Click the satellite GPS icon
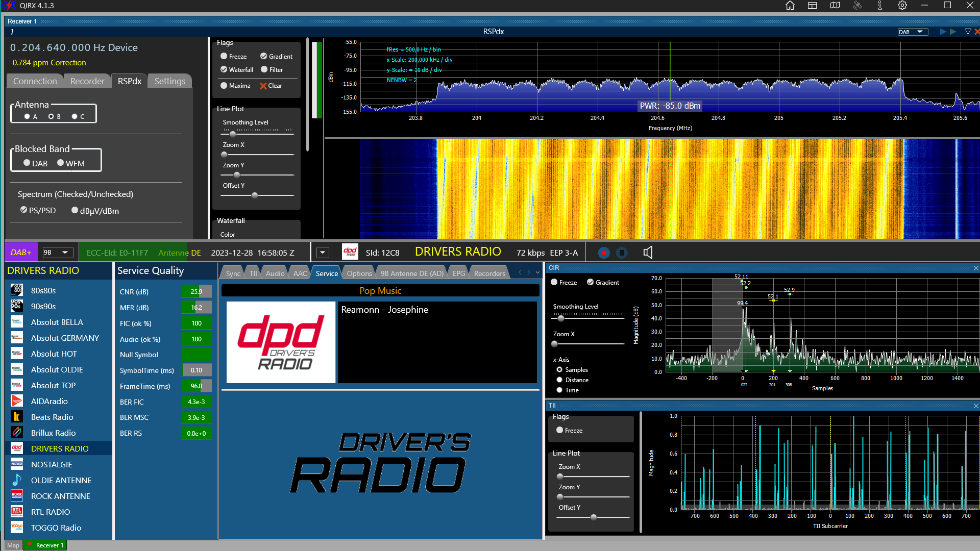The image size is (980, 551). (857, 6)
